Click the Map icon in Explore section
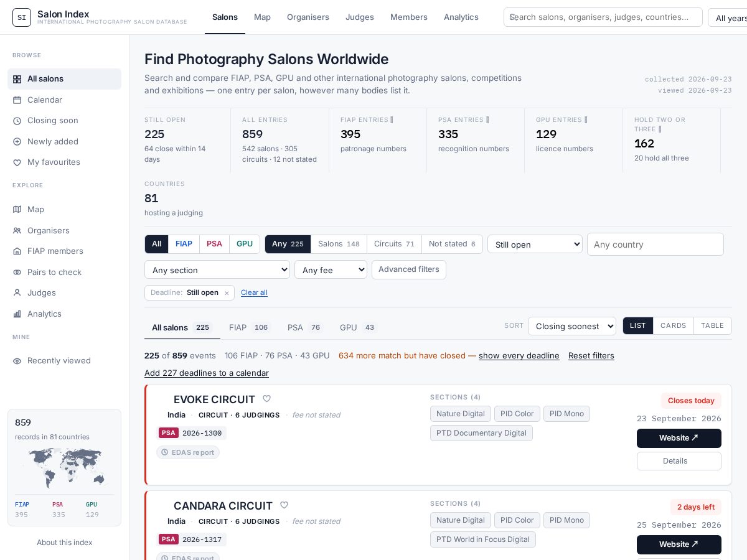This screenshot has height=560, width=747. [17, 210]
